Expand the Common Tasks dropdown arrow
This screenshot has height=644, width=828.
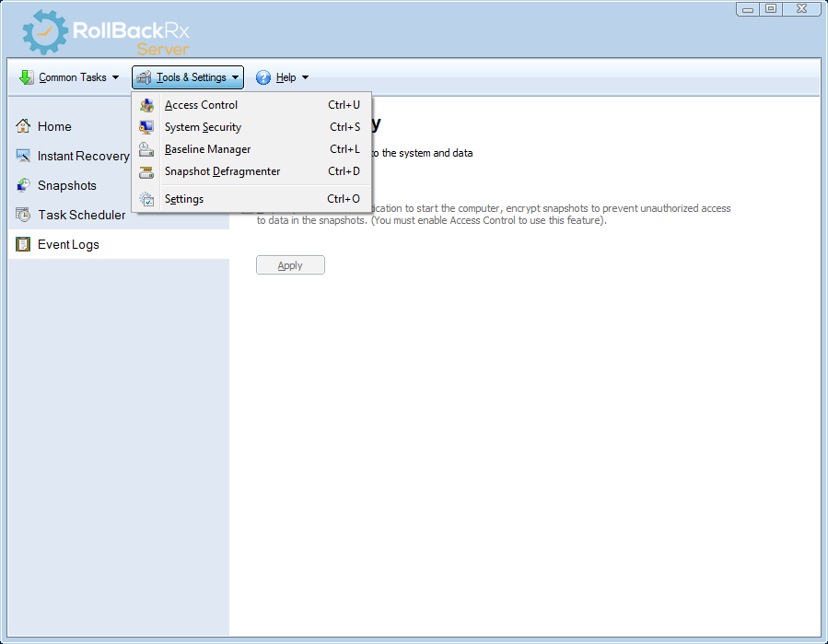coord(115,77)
